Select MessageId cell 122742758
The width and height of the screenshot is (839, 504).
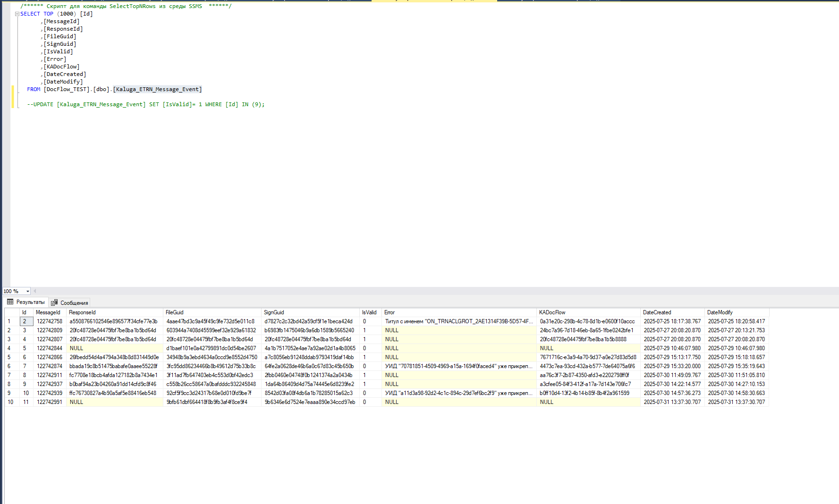[x=50, y=321]
